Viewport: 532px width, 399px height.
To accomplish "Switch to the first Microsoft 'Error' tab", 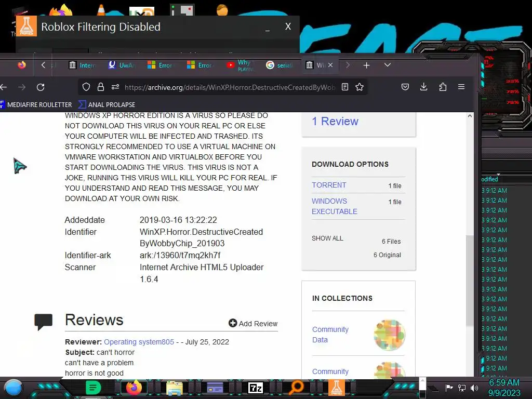I will point(161,65).
